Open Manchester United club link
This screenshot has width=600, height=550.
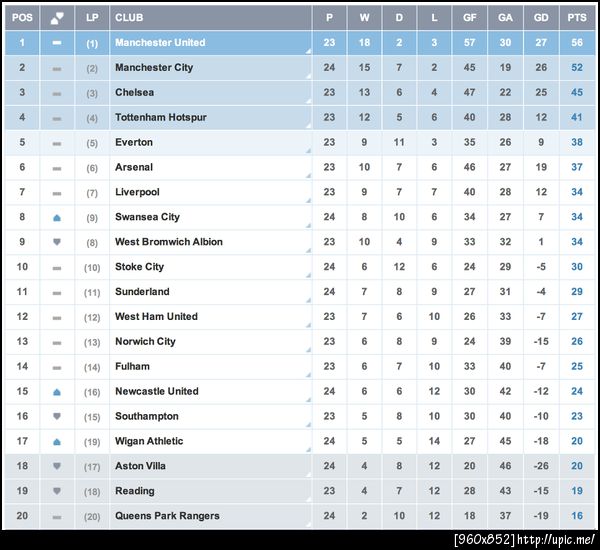(x=160, y=43)
